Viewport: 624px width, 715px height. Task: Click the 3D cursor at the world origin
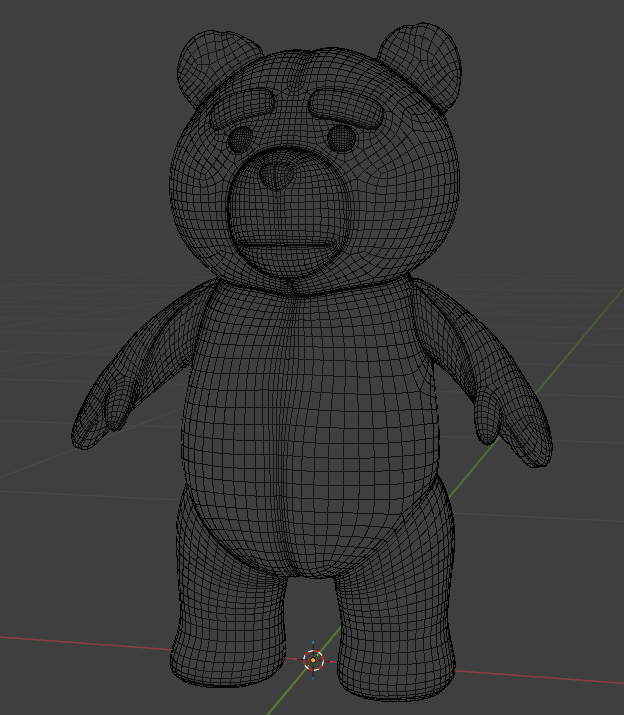point(313,660)
